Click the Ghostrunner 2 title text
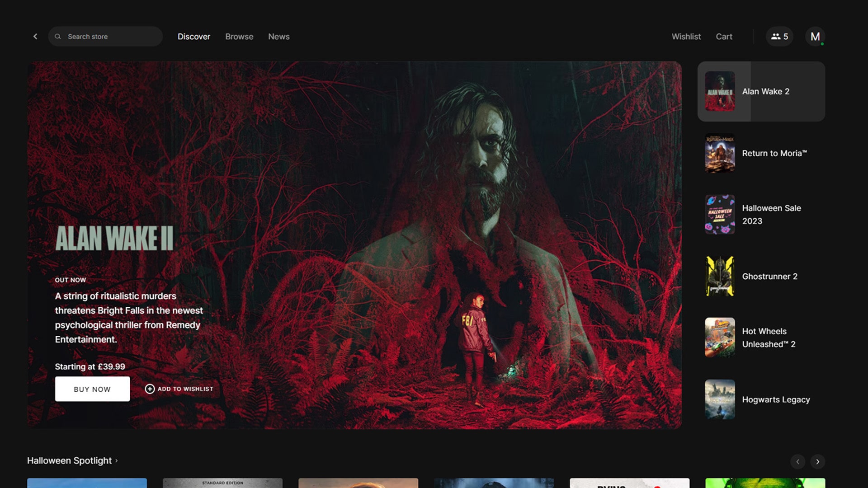Image resolution: width=868 pixels, height=488 pixels. 769,276
